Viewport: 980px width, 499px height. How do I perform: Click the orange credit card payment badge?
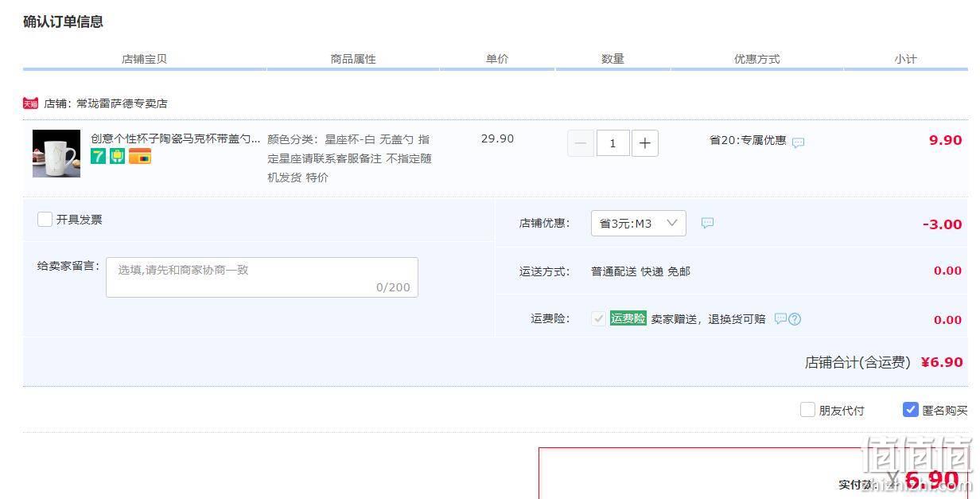point(140,156)
